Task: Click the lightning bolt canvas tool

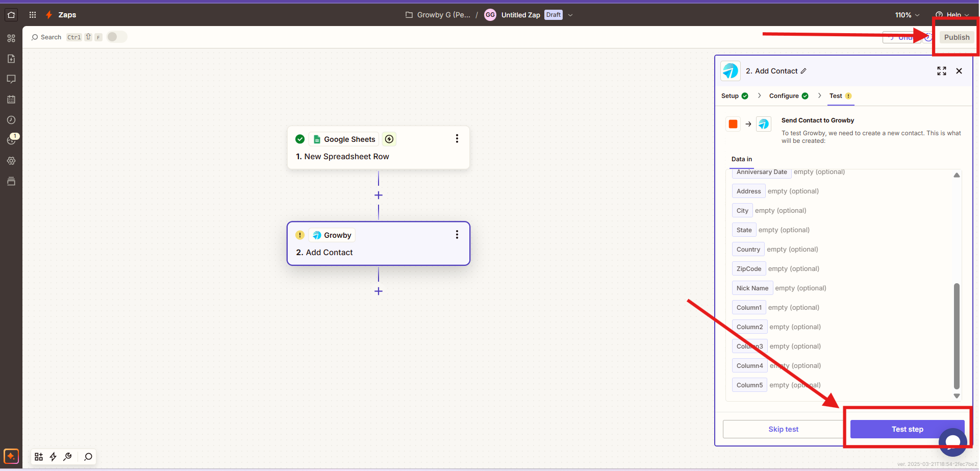Action: (53, 457)
